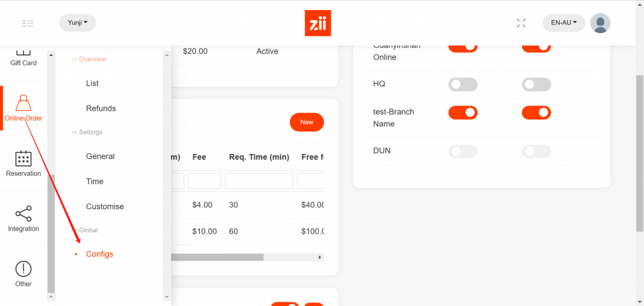Collapse the Settings menu section
This screenshot has width=644, height=306.
point(87,132)
